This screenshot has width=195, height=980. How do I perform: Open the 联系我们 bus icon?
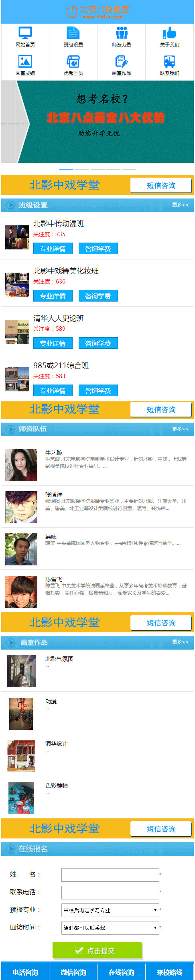[x=169, y=61]
